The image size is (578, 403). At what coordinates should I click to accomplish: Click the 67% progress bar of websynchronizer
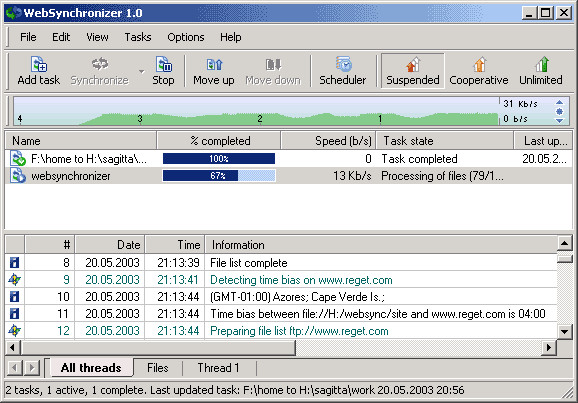[x=219, y=176]
